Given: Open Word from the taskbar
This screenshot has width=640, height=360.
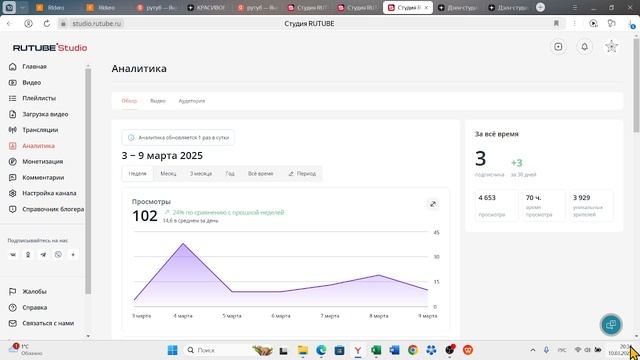Looking at the screenshot, I should tap(394, 350).
